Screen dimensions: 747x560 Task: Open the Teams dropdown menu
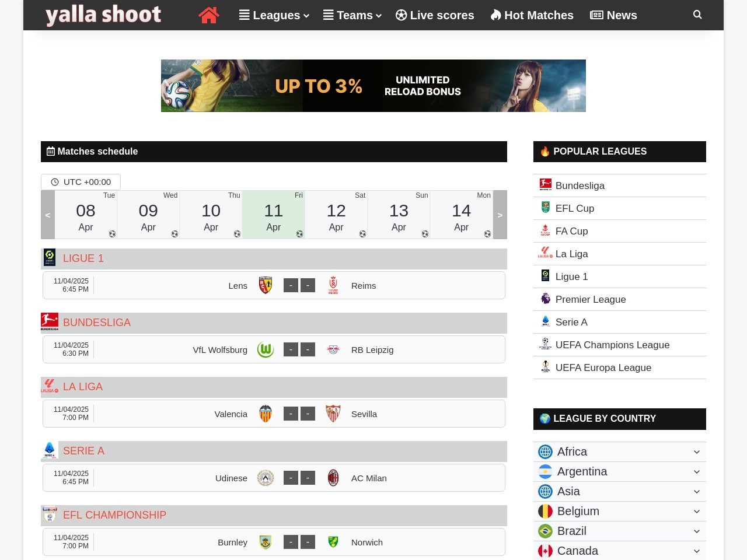[352, 15]
